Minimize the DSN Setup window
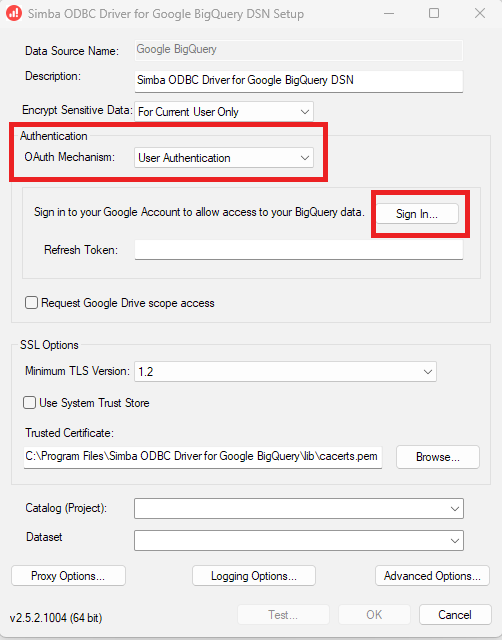 389,13
